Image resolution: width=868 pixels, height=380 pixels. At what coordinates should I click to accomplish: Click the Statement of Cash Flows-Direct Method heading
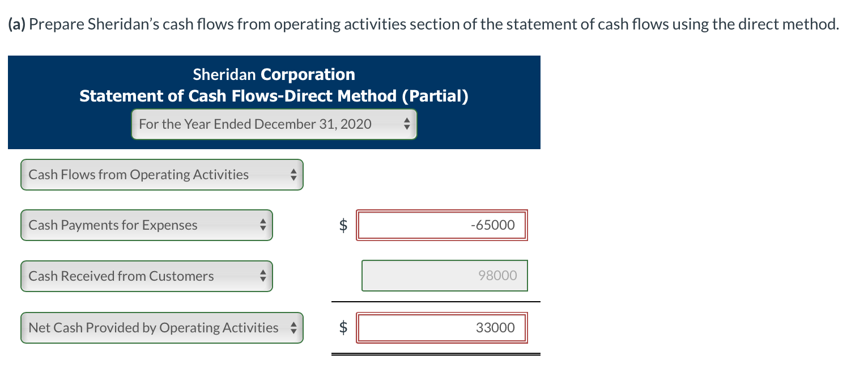point(274,95)
